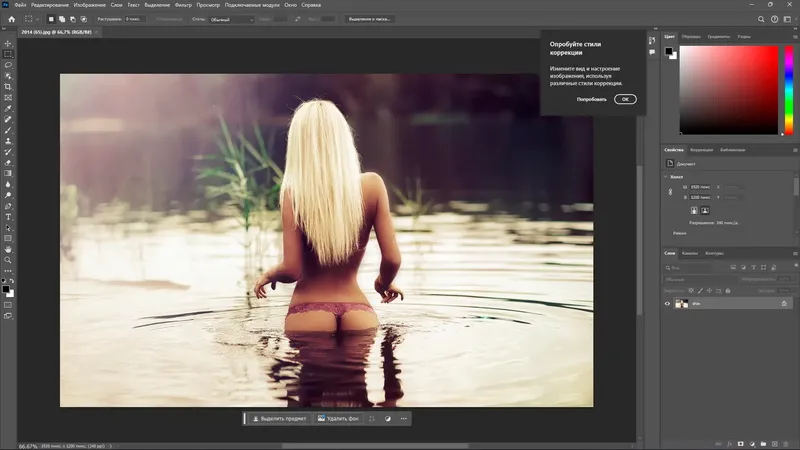The height and width of the screenshot is (450, 800).
Task: Select the Move tool
Action: pos(8,43)
